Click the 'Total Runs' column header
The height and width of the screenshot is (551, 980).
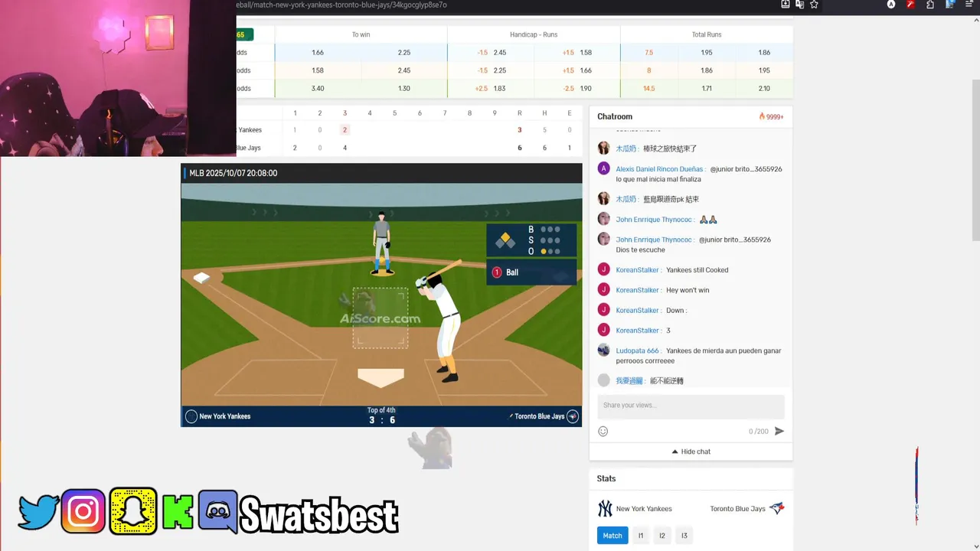point(707,34)
